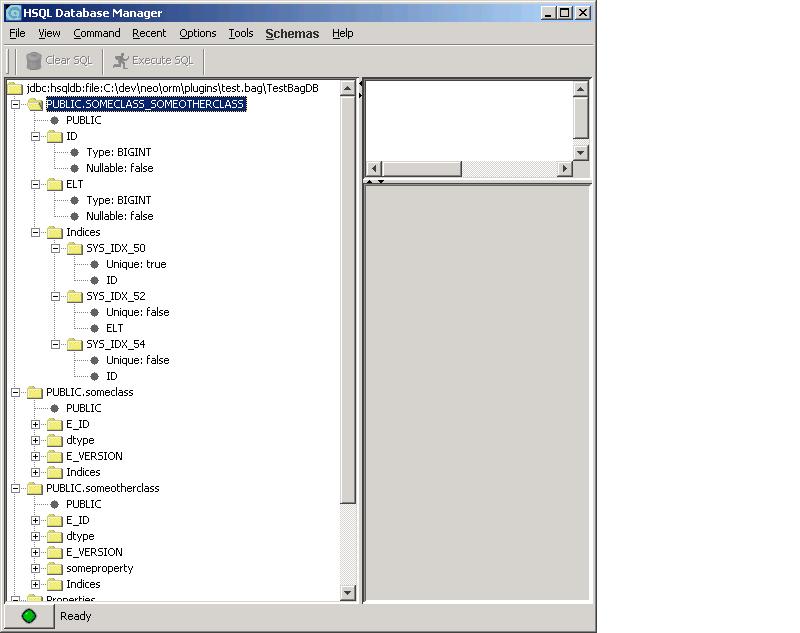
Task: Click the up arrow on the SQL pane divider
Action: click(x=369, y=181)
